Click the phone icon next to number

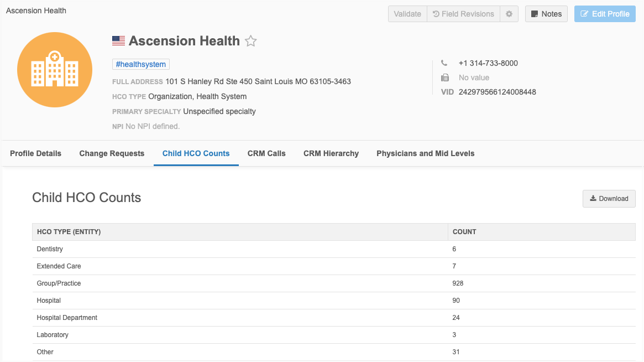pyautogui.click(x=444, y=63)
